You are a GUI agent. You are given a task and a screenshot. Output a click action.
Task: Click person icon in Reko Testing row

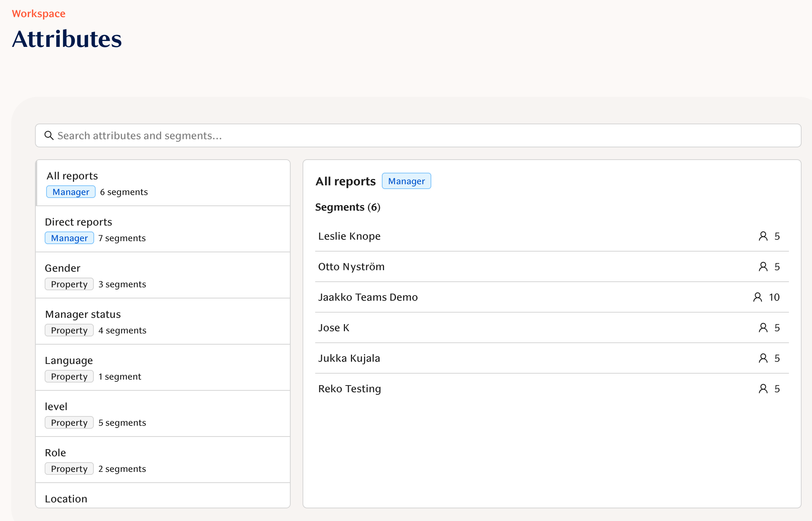click(763, 389)
